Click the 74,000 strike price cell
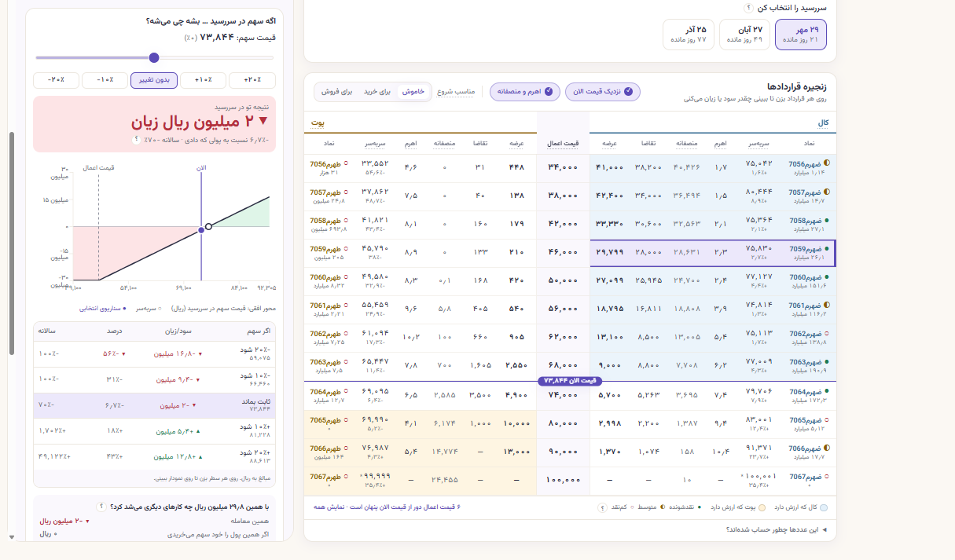The height and width of the screenshot is (560, 955). tap(564, 395)
